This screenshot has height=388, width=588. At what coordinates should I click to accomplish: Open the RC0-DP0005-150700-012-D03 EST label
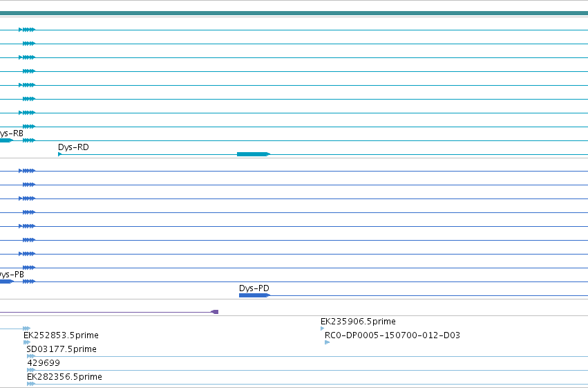tap(392, 335)
